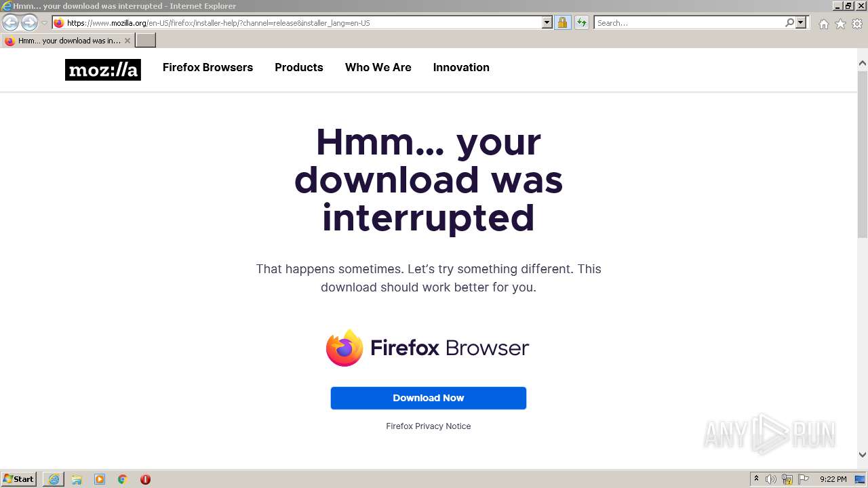Click the IE icon in the title bar
This screenshot has height=488, width=868.
tap(7, 6)
